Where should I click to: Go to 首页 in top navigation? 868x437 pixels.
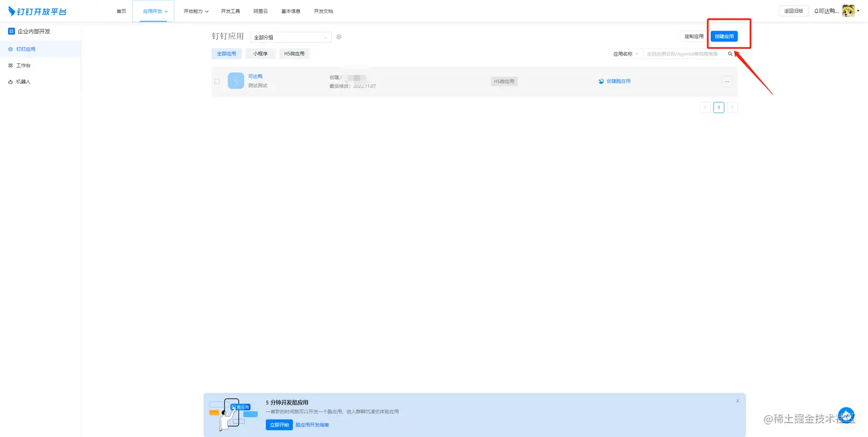click(121, 11)
